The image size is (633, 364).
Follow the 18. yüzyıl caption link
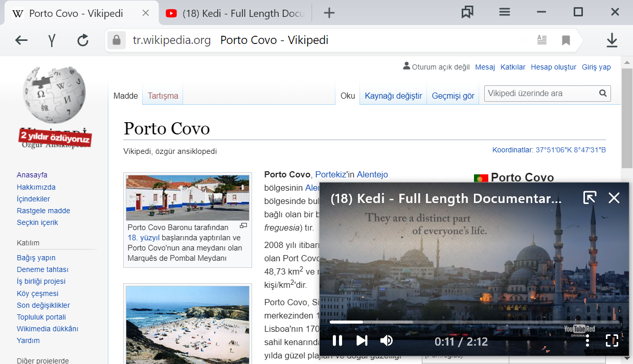point(144,238)
